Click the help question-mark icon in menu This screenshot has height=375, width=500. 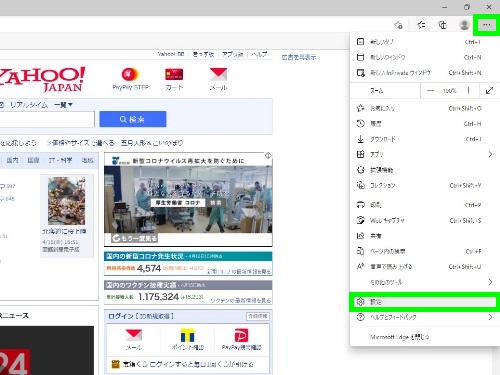[x=360, y=317]
